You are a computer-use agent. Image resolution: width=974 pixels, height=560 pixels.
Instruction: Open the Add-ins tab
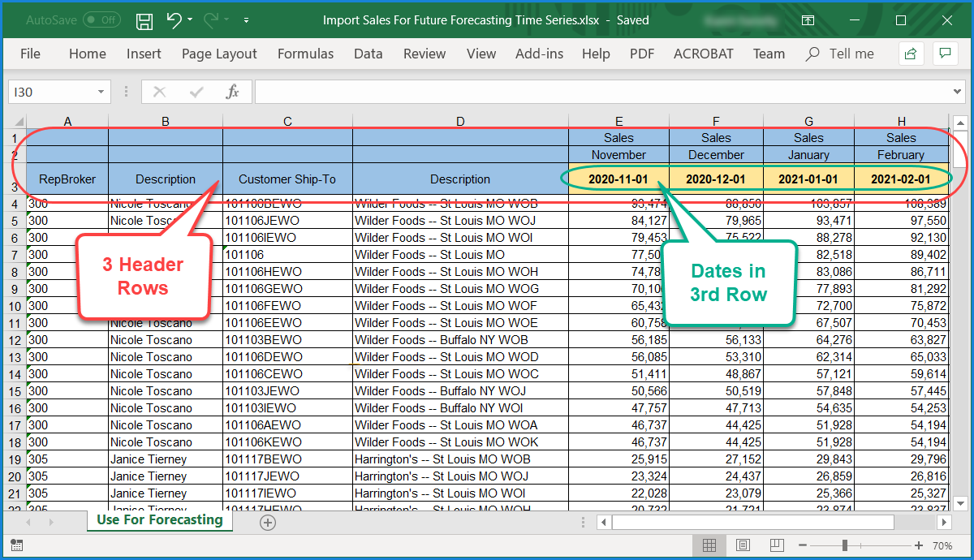pos(539,54)
